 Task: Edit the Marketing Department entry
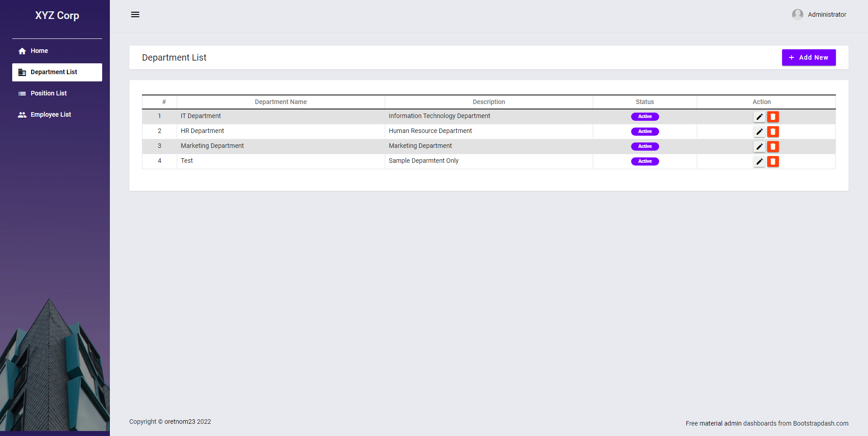coord(759,147)
